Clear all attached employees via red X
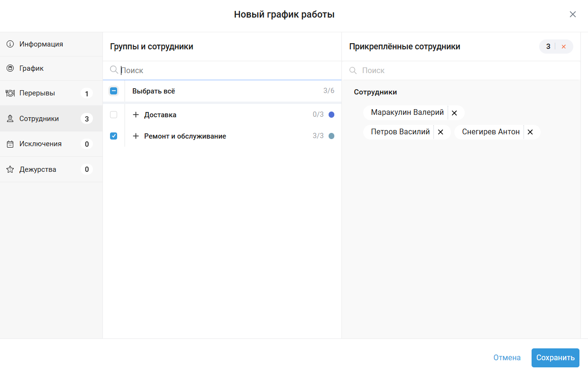Screen dimensions: 588x374 tap(564, 47)
